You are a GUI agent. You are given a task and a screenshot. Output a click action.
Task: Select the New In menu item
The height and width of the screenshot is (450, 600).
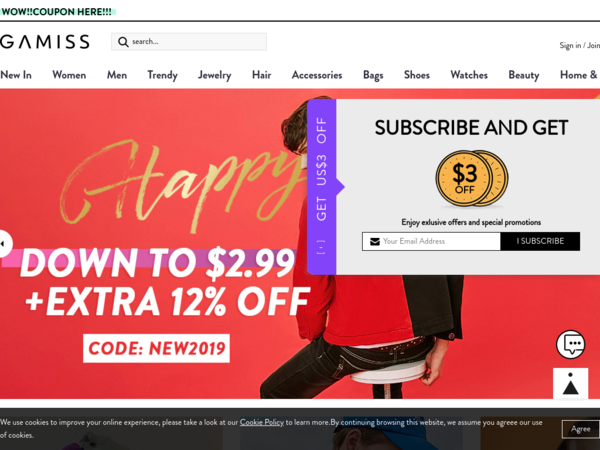(16, 75)
